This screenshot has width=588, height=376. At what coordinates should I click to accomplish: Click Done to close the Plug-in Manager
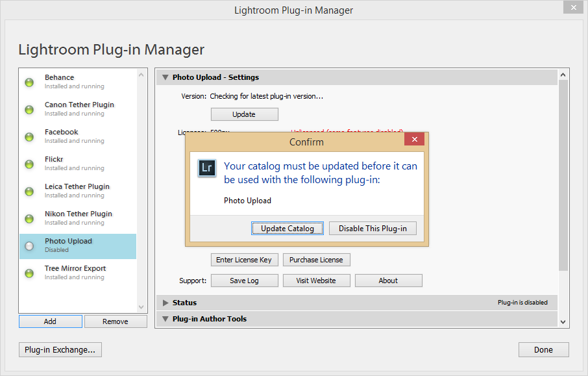tap(543, 349)
